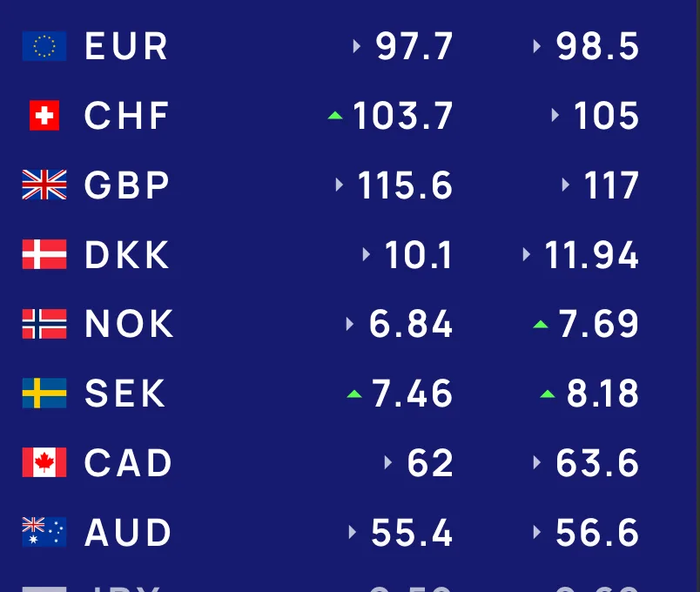700x592 pixels.
Task: Select the United Kingdom flag icon
Action: coord(44,185)
